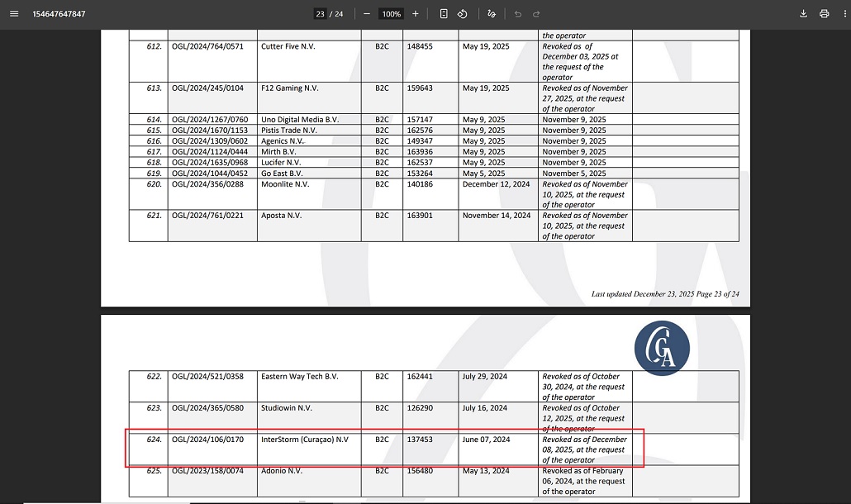Open the more actions menu

[843, 14]
